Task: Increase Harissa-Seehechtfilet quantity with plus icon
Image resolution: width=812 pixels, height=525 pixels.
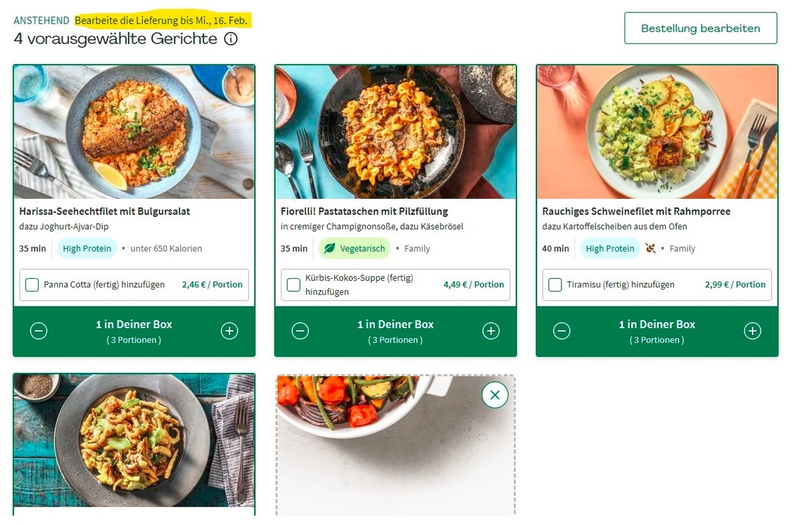Action: point(230,331)
